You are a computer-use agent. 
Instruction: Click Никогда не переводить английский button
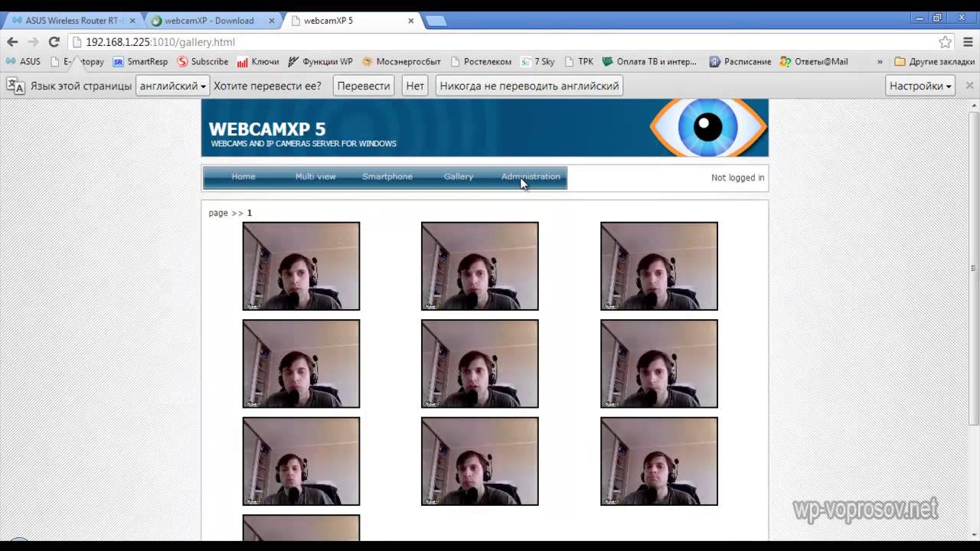pyautogui.click(x=529, y=86)
